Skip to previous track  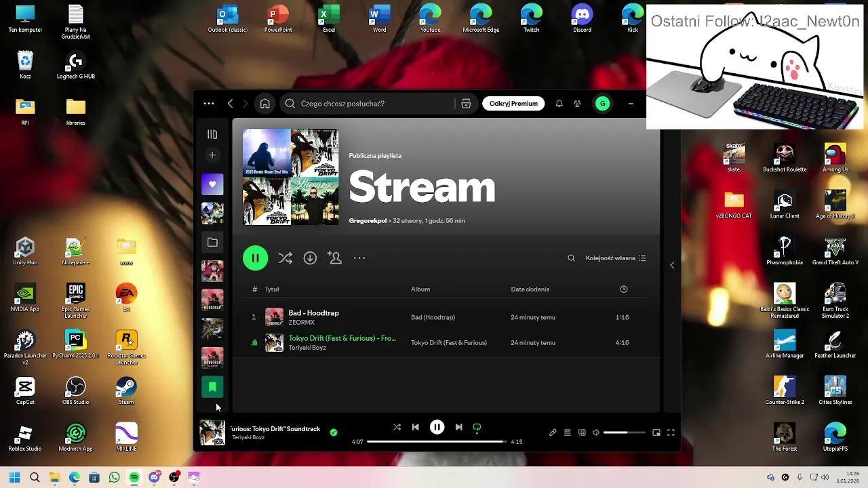pos(416,427)
